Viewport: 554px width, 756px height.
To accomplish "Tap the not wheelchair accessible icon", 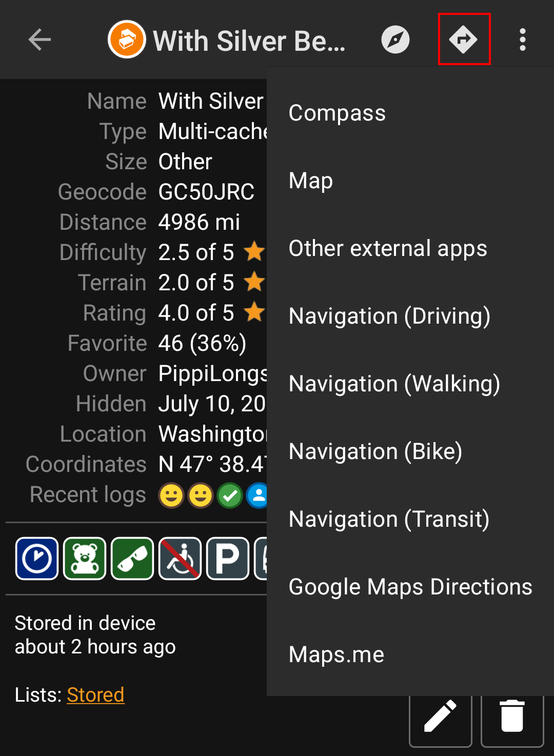I will [x=180, y=559].
